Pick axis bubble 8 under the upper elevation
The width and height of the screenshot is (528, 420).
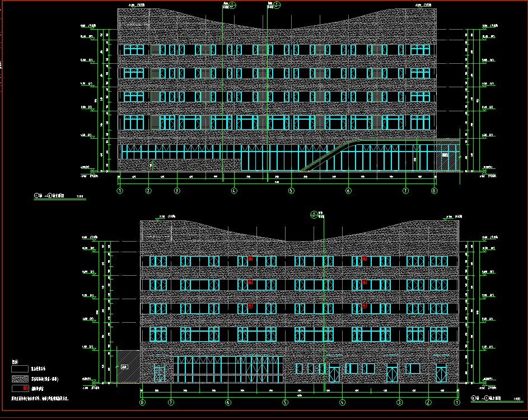point(434,191)
